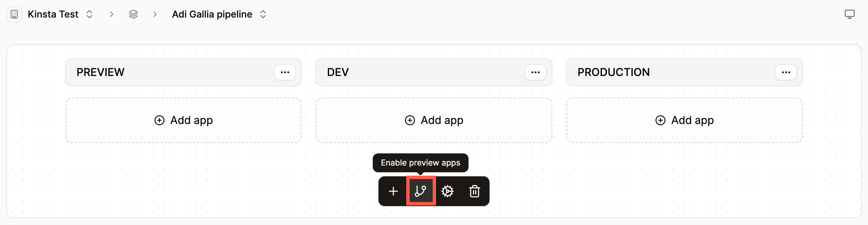Image resolution: width=868 pixels, height=225 pixels.
Task: Select the Kinsta Test breadcrumb name
Action: point(53,14)
